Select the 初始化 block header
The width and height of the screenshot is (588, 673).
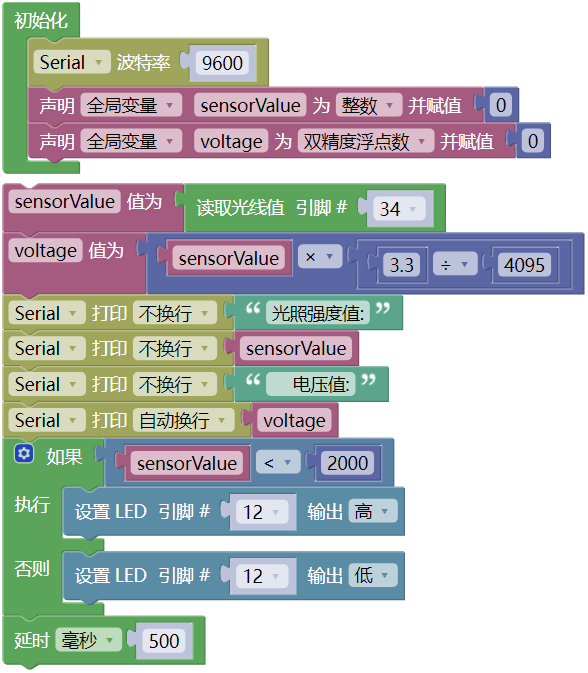click(41, 20)
